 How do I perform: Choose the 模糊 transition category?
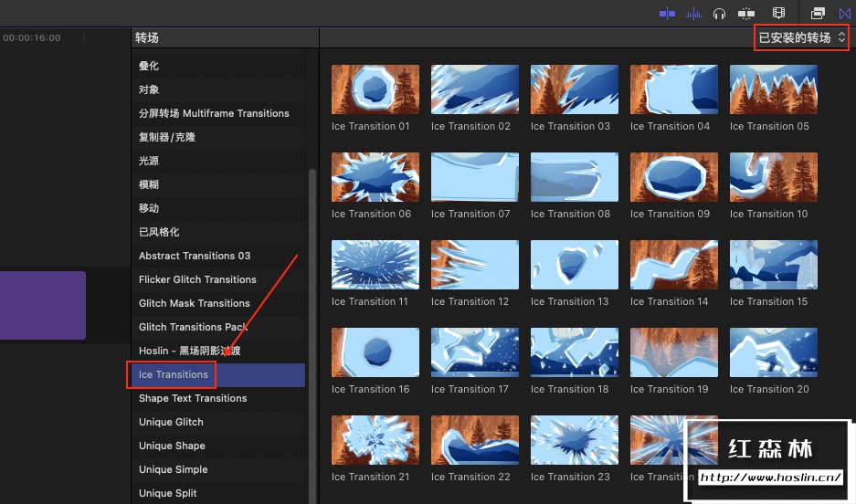pos(149,184)
